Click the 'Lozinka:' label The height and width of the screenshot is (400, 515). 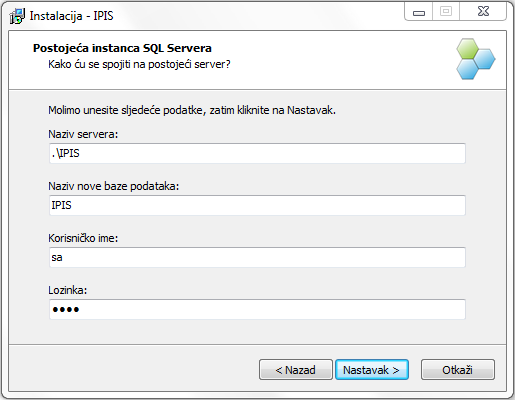click(x=68, y=290)
